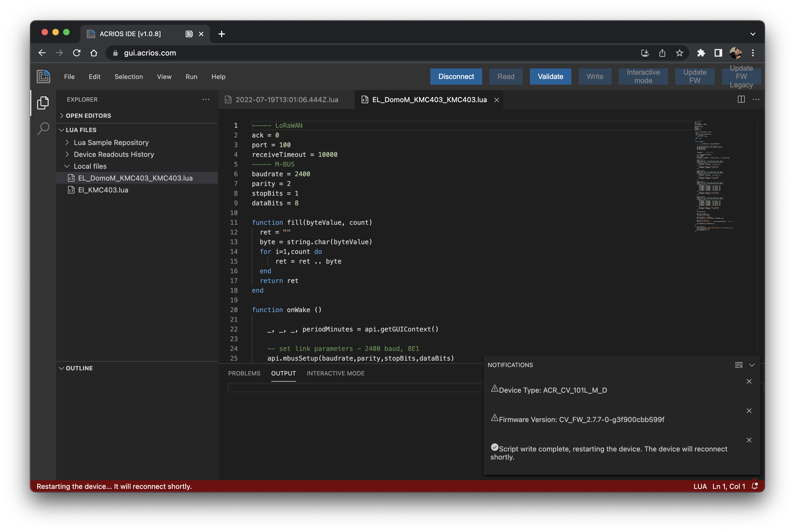Open the browser extensions puzzle icon
Screen dimensions: 795x532
(701, 53)
